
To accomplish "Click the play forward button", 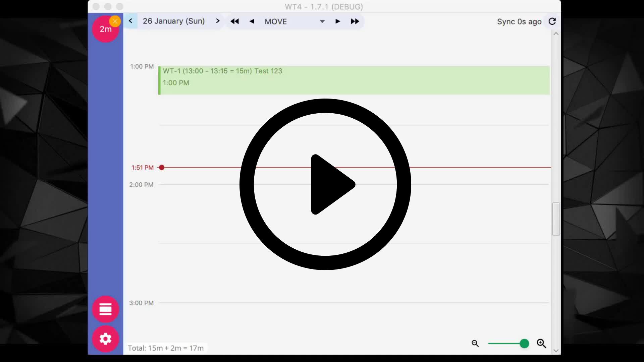I will [337, 21].
